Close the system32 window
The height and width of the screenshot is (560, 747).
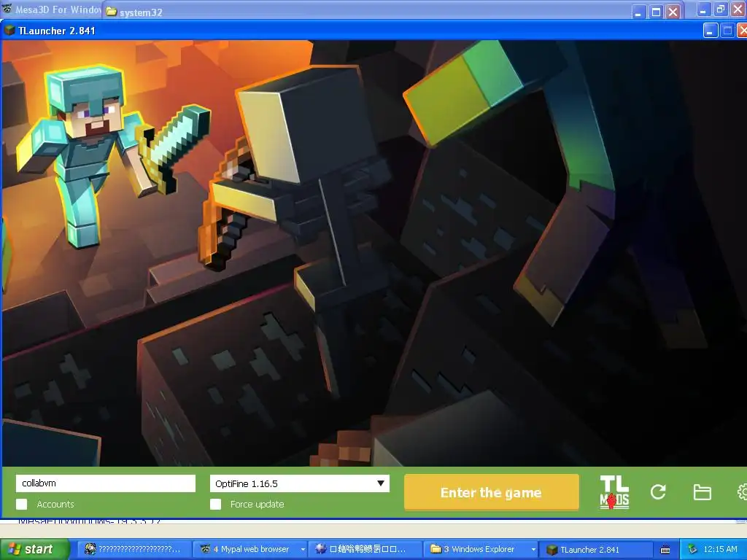point(673,12)
